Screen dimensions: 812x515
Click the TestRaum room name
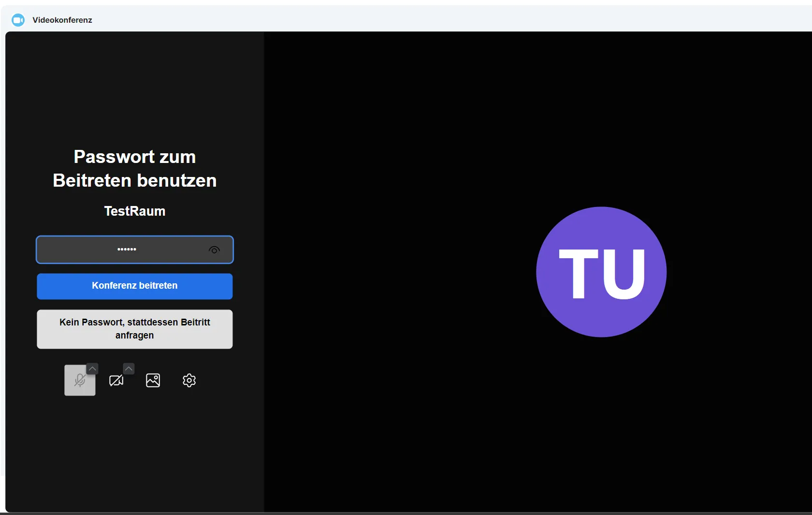(134, 211)
